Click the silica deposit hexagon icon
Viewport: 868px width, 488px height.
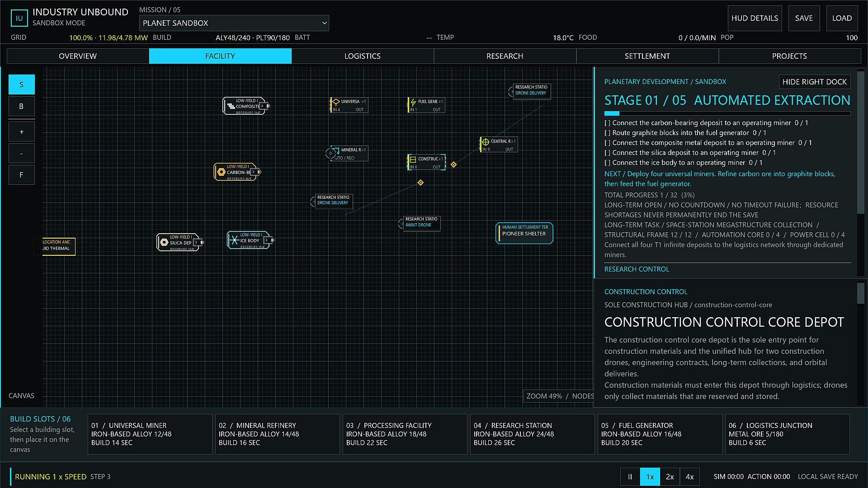click(164, 243)
